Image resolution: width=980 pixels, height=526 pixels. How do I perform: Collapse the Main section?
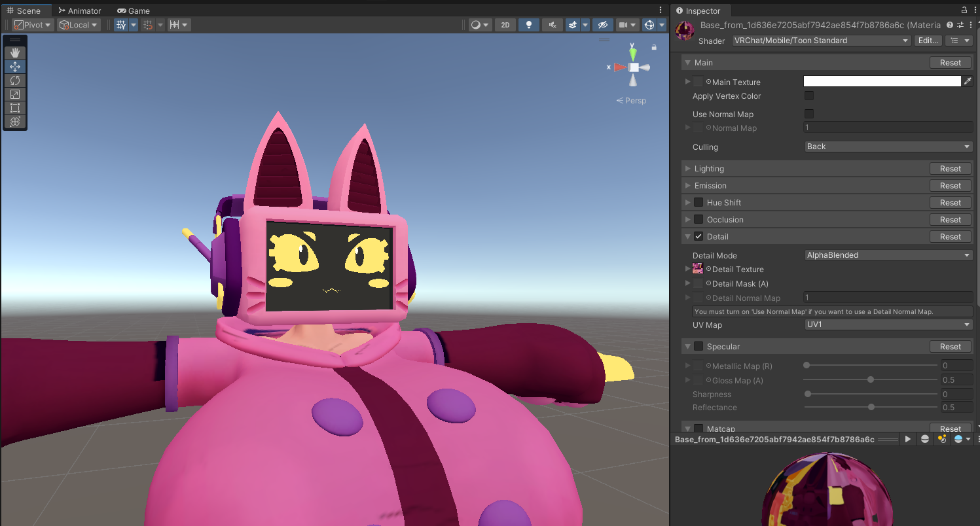[x=688, y=63]
